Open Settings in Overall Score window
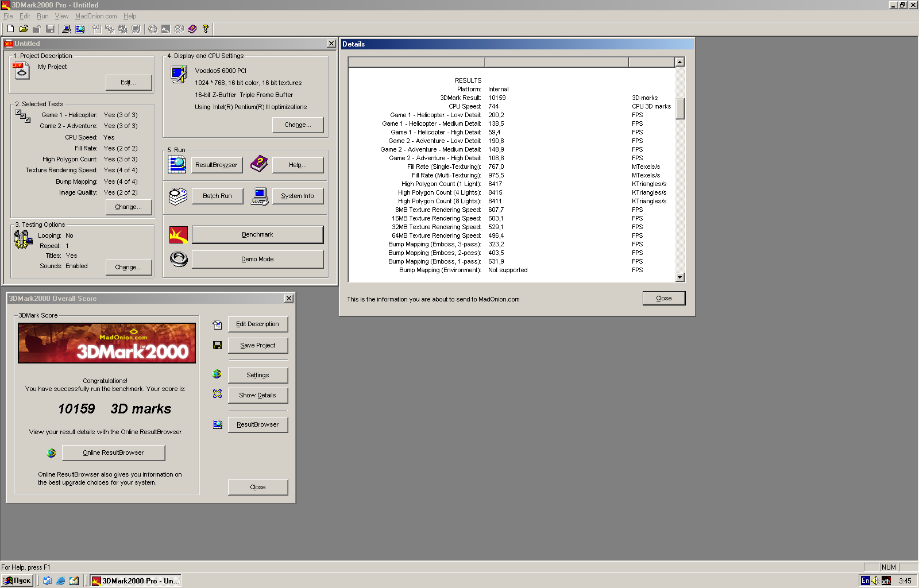The width and height of the screenshot is (919, 588). [258, 376]
